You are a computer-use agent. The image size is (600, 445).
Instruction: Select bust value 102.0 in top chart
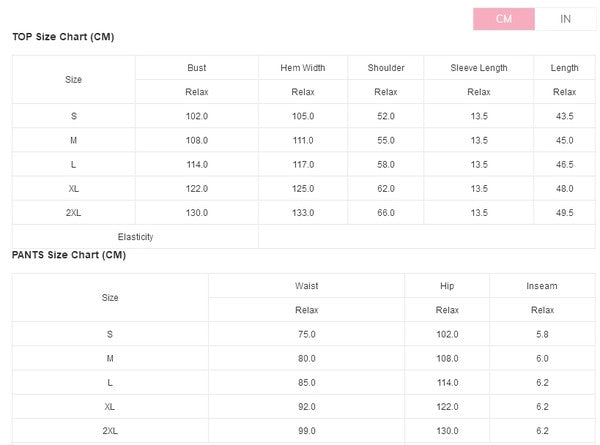tap(197, 116)
